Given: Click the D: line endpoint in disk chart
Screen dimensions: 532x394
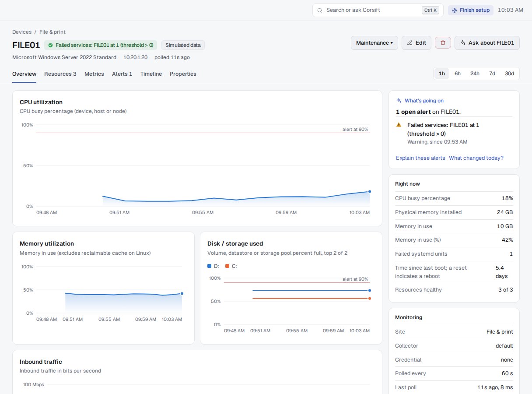Looking at the screenshot, I should pyautogui.click(x=370, y=290).
